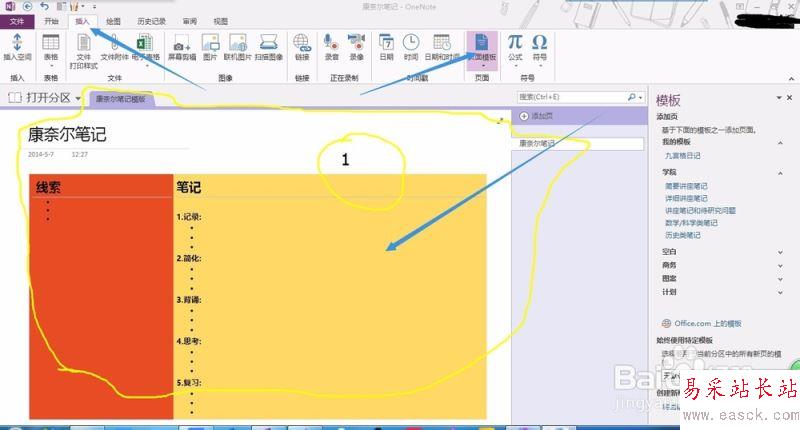
Task: Choose the 详细讲座笔记 template
Action: (686, 198)
